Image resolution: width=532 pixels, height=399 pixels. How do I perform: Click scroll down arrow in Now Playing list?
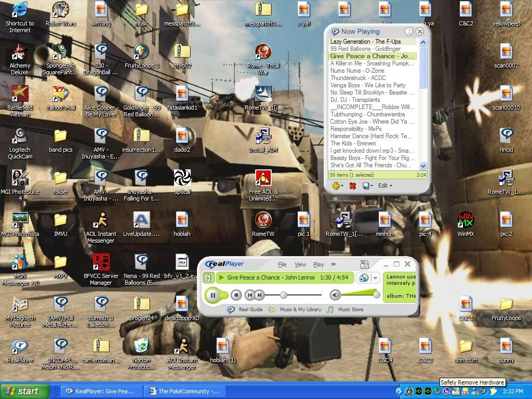click(x=423, y=166)
